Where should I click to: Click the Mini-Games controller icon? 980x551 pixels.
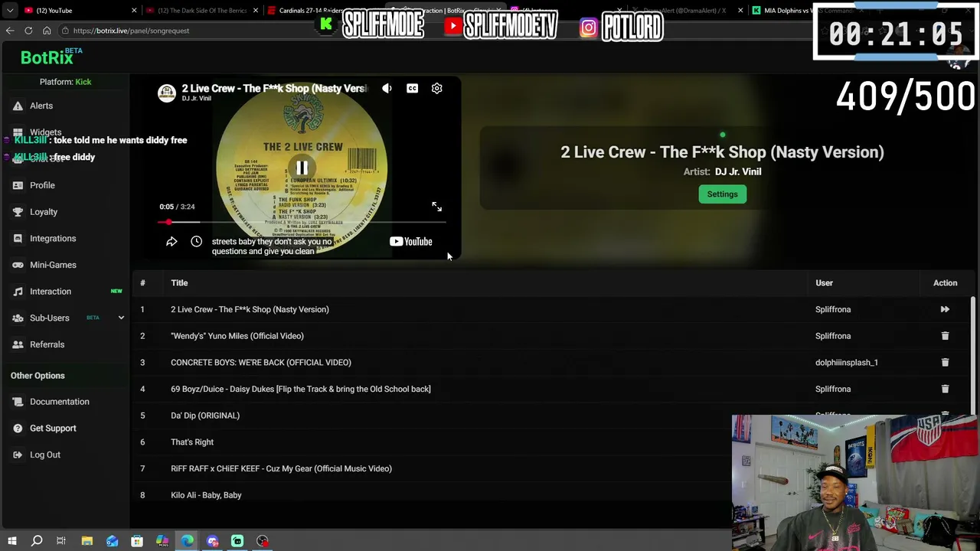coord(18,265)
